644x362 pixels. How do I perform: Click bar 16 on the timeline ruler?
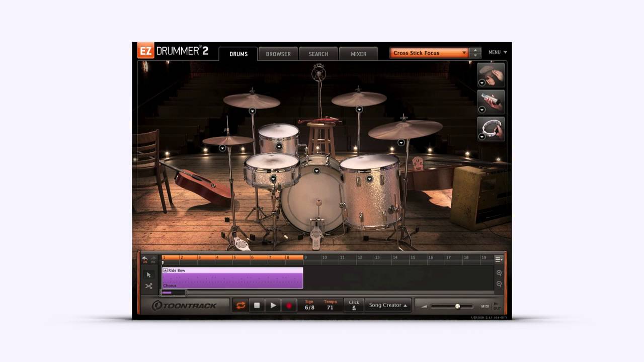coord(431,257)
